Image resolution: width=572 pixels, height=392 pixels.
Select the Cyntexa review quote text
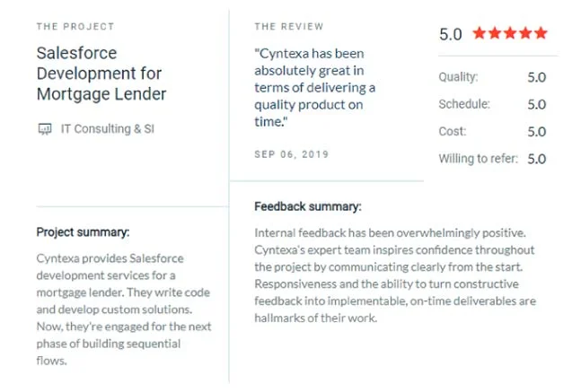point(314,87)
